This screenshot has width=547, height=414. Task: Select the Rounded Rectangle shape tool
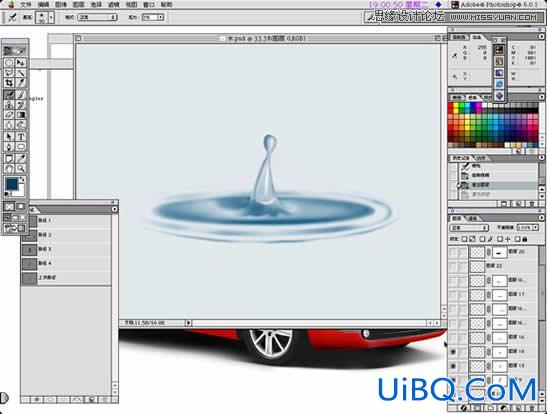pos(21,146)
